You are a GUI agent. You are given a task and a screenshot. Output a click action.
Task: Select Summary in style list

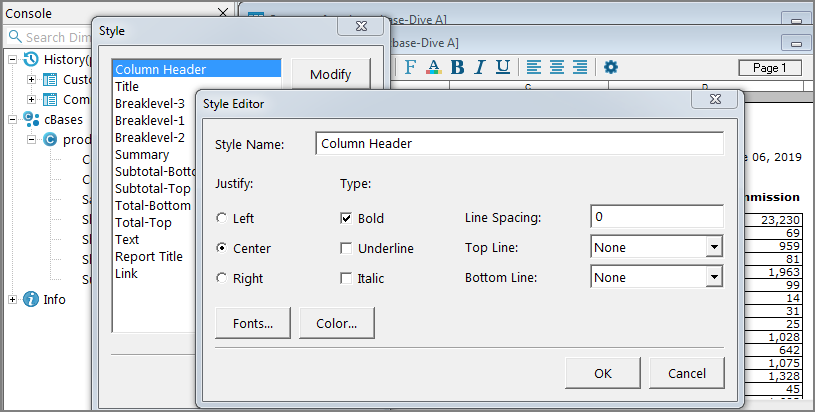coord(142,155)
